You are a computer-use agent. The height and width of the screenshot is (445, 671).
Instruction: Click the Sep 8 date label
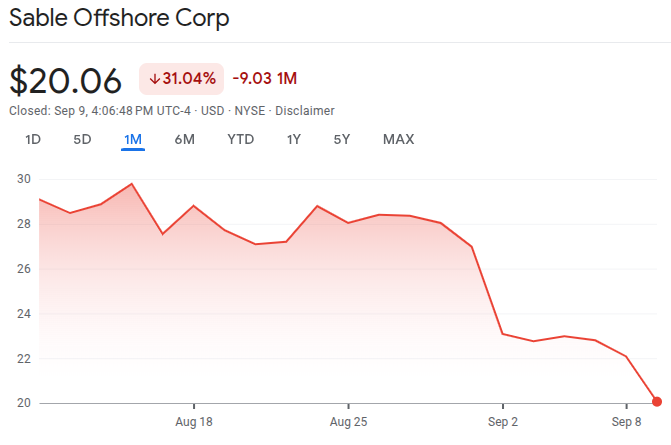coord(626,422)
